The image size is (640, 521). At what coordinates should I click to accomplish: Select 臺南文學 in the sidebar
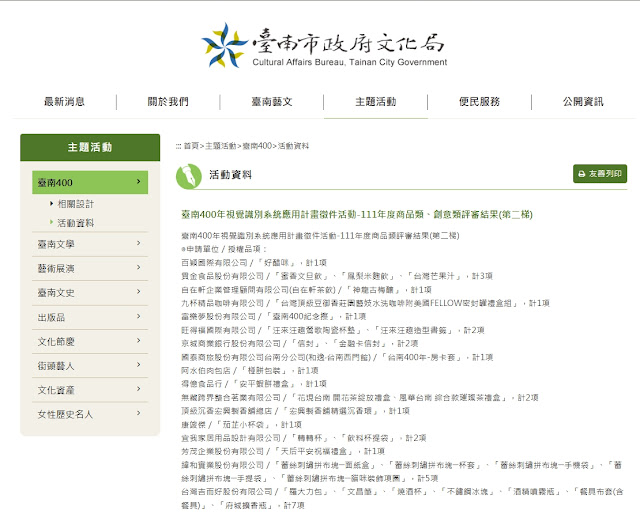[x=90, y=244]
